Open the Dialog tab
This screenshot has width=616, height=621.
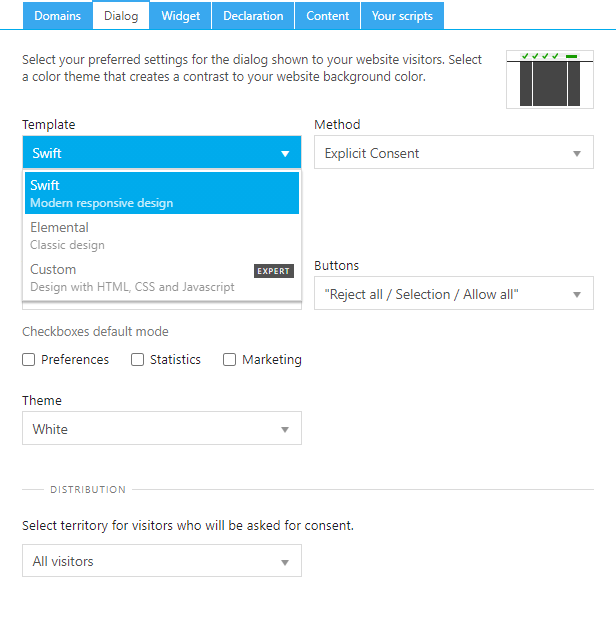click(x=121, y=15)
